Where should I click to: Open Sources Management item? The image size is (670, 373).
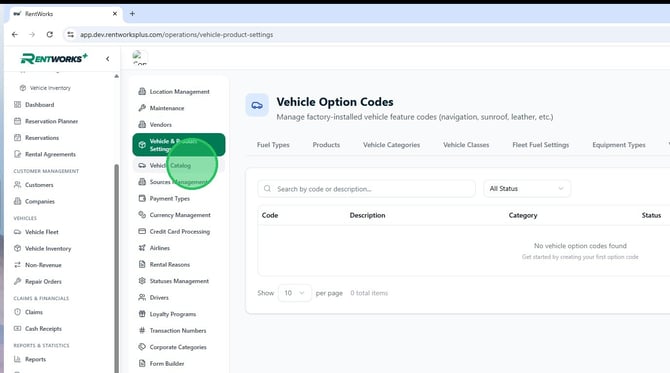(x=179, y=182)
